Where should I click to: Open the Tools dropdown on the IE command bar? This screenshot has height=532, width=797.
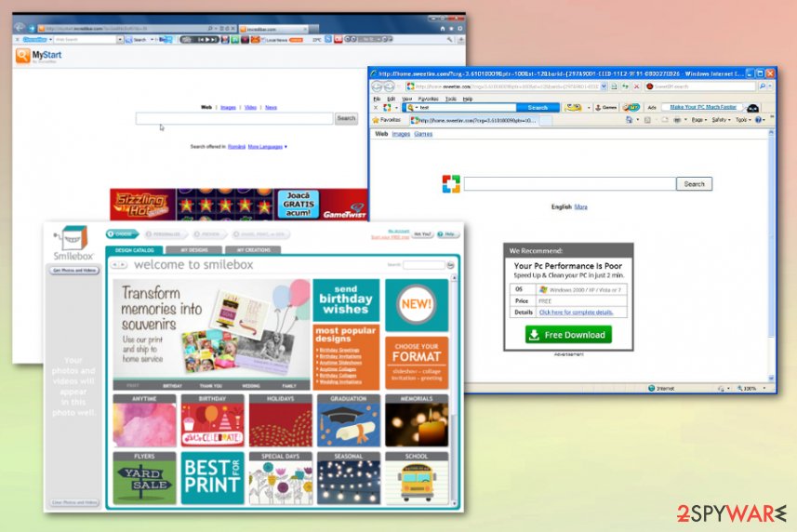pos(743,120)
